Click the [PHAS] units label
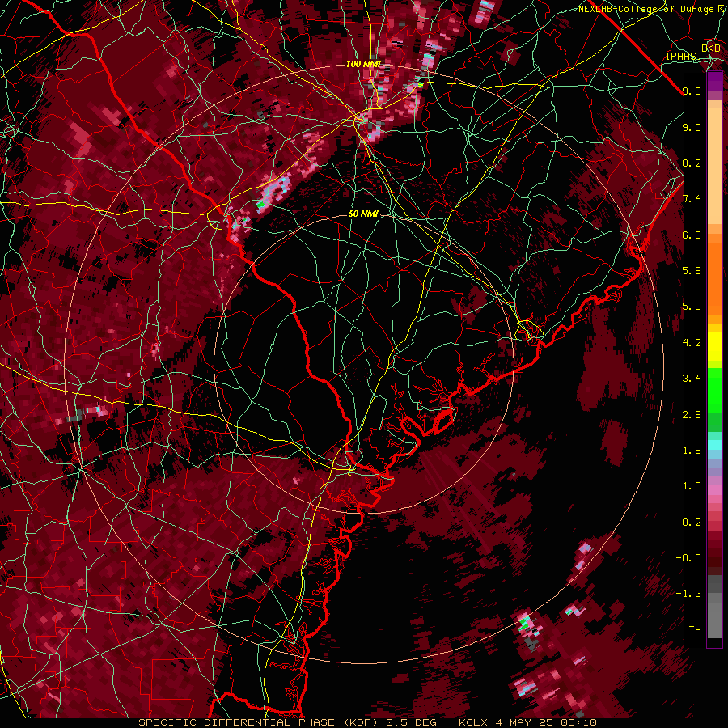This screenshot has width=728, height=728. pyautogui.click(x=684, y=57)
